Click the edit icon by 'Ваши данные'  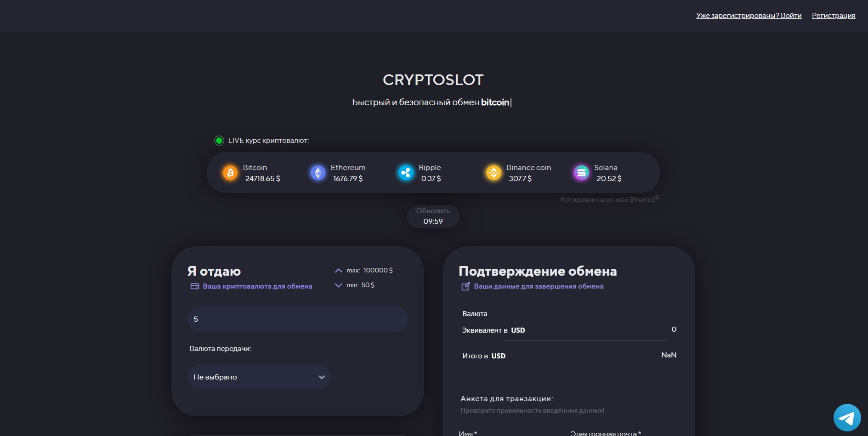click(465, 286)
